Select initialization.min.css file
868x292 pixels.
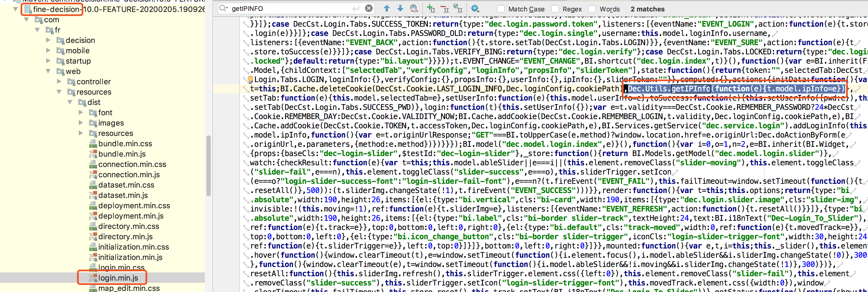(x=133, y=247)
